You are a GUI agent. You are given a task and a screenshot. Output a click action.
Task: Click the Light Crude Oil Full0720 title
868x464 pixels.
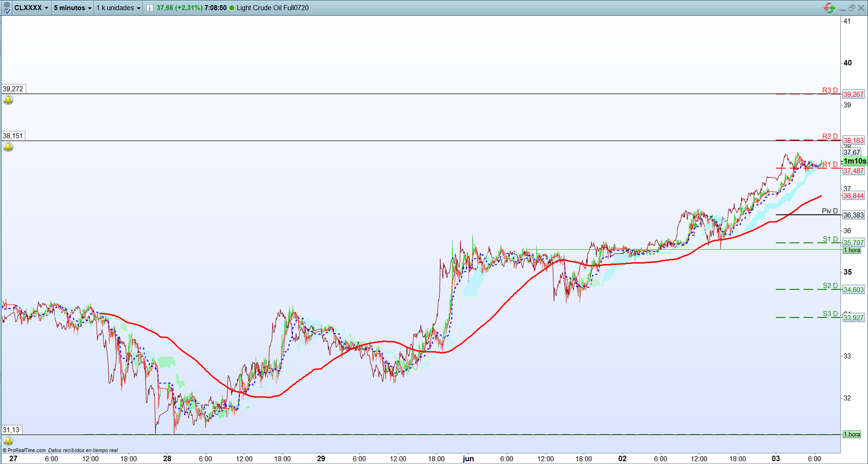coord(273,8)
